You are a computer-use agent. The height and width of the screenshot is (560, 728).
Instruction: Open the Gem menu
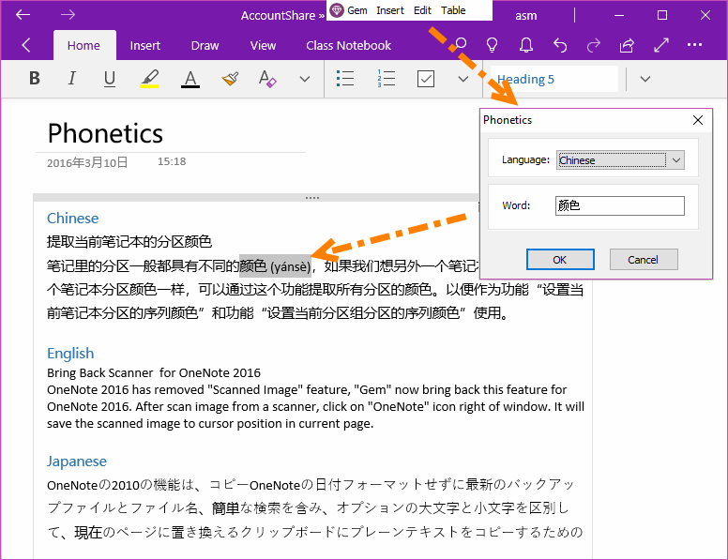point(357,10)
